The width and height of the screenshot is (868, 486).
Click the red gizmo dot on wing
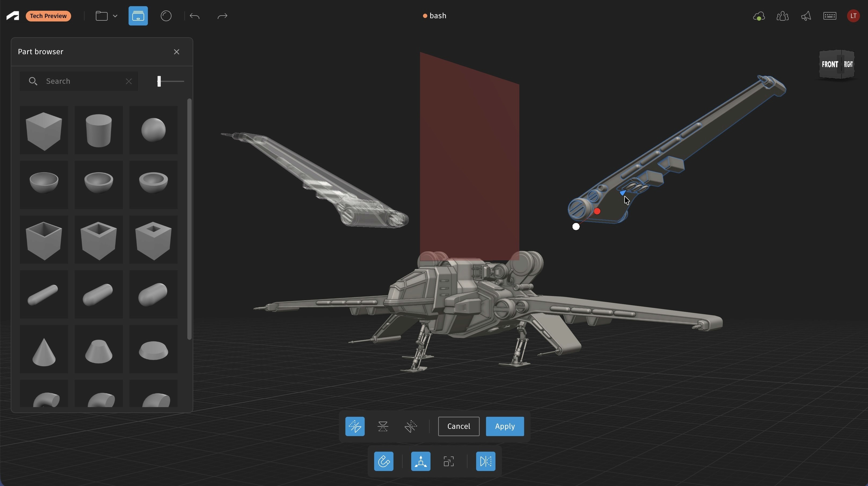(x=597, y=211)
